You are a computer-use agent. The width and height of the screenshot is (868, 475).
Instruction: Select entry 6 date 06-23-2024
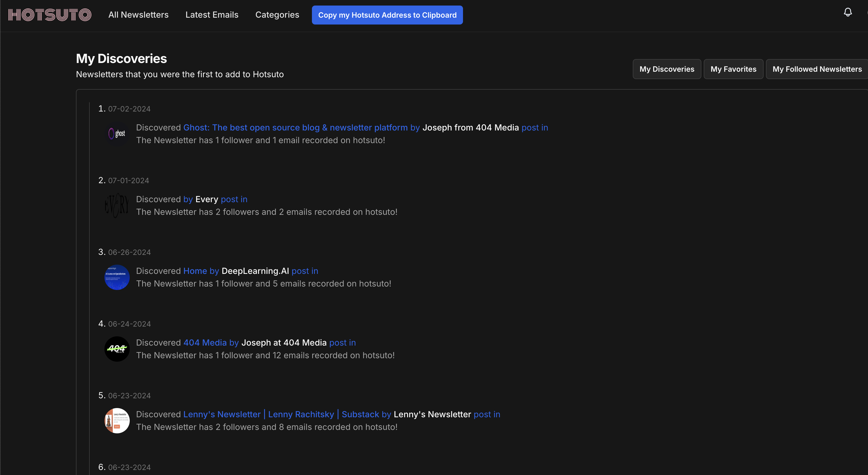coord(129,468)
